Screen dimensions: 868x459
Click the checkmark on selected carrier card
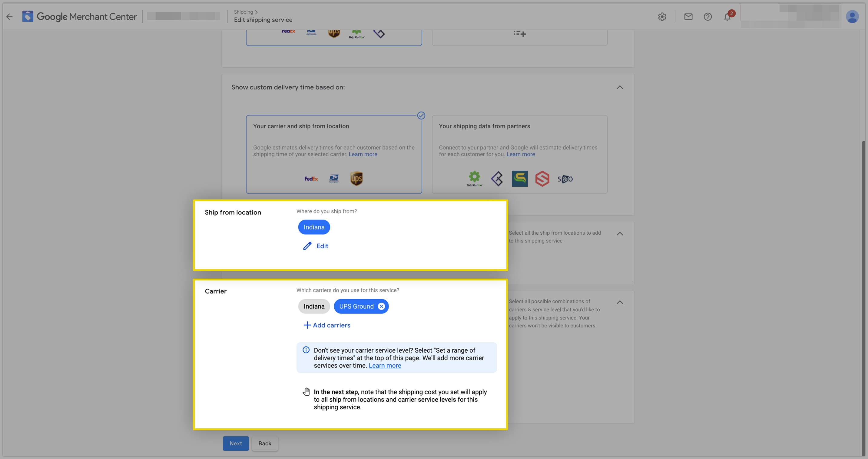tap(421, 116)
